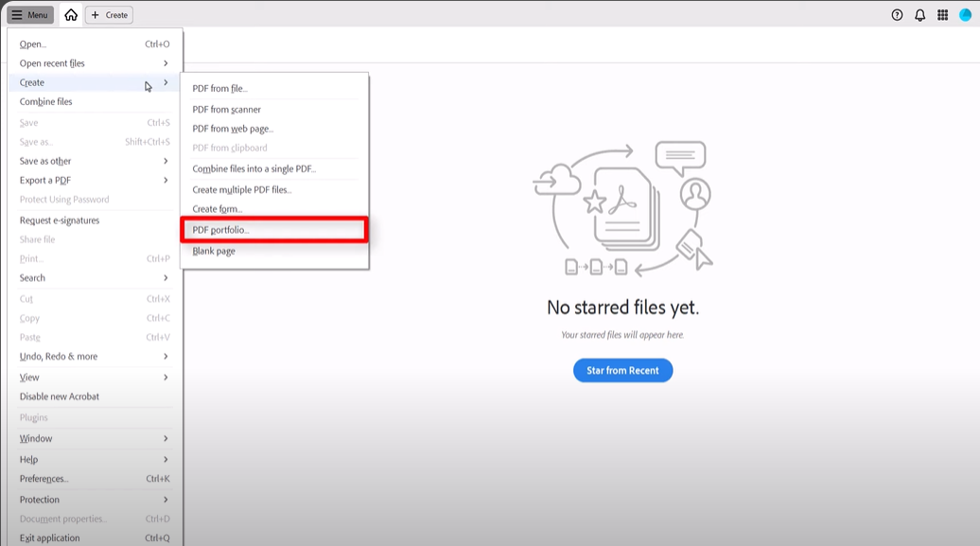Open Acrobat help via question mark icon
The width and height of the screenshot is (980, 546).
[x=895, y=14]
